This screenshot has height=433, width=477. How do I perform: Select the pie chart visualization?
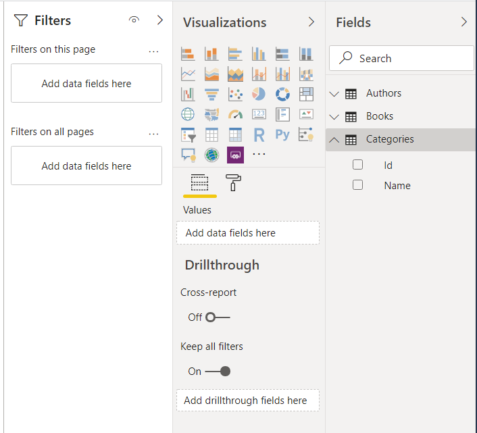[x=259, y=94]
